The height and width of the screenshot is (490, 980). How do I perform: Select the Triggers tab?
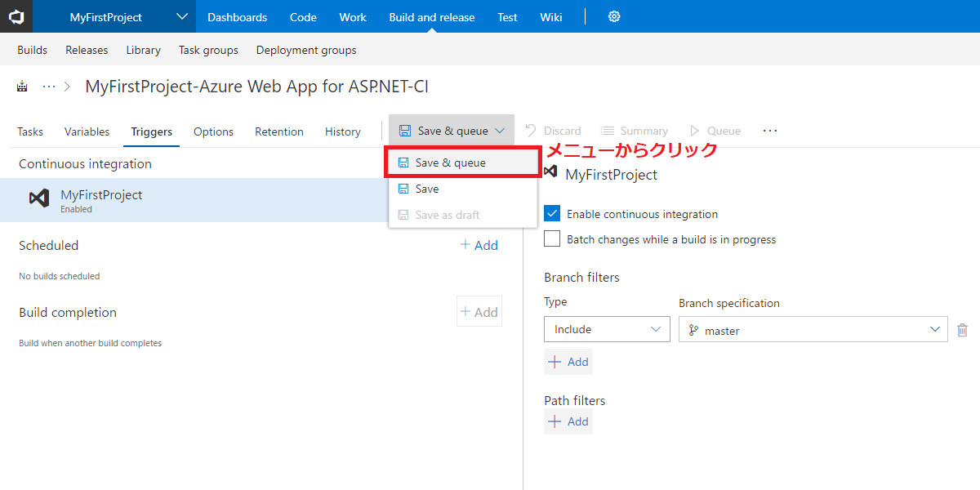pyautogui.click(x=152, y=131)
